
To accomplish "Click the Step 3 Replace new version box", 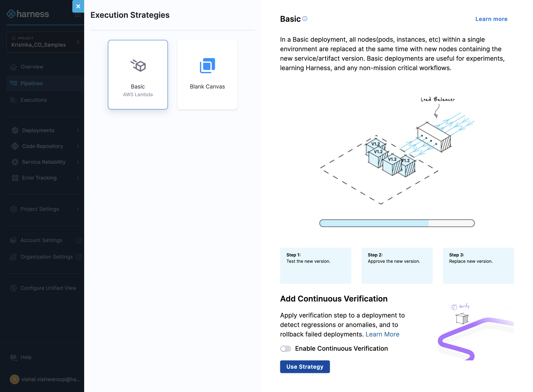I will [x=478, y=266].
